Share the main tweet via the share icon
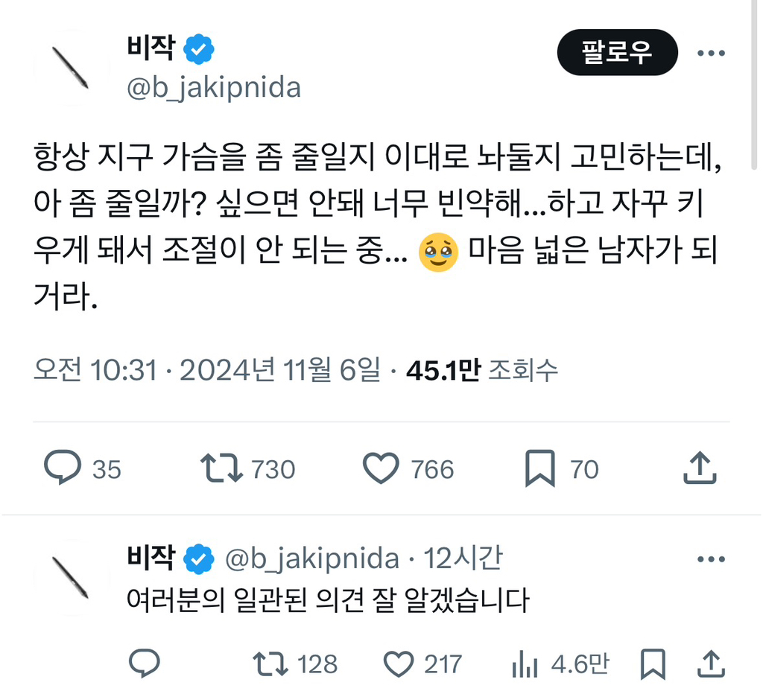763x700 pixels. point(700,467)
